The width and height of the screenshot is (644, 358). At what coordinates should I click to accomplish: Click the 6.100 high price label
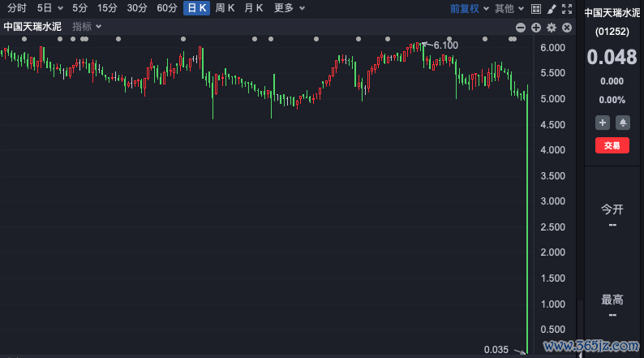(x=445, y=45)
